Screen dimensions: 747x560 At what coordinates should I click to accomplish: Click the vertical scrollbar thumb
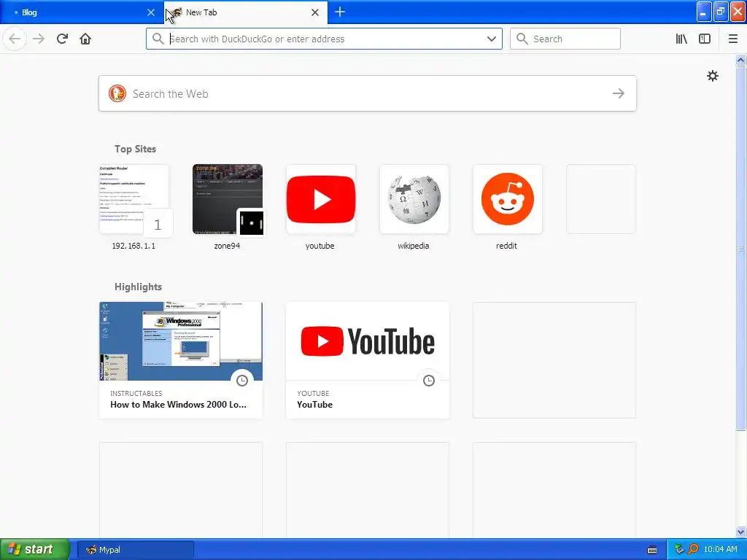pos(740,248)
